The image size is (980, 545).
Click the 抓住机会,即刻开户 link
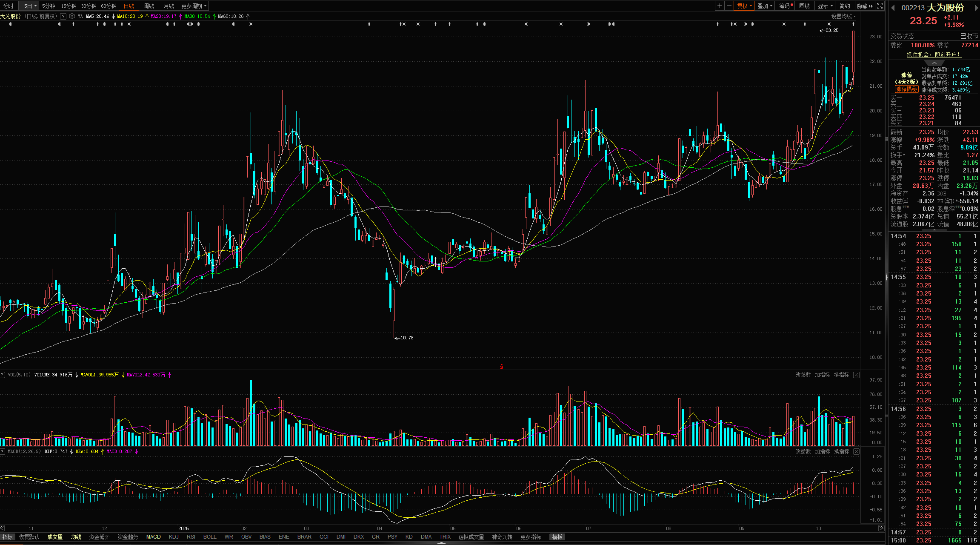pyautogui.click(x=933, y=54)
